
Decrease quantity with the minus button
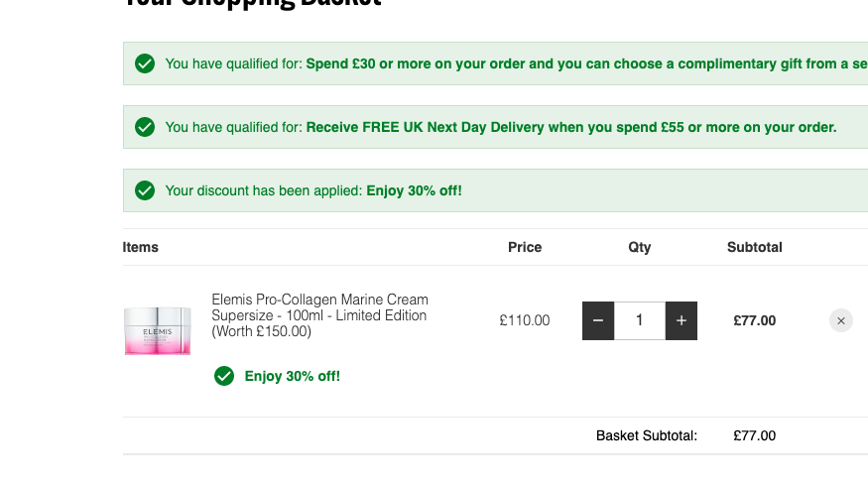click(598, 320)
